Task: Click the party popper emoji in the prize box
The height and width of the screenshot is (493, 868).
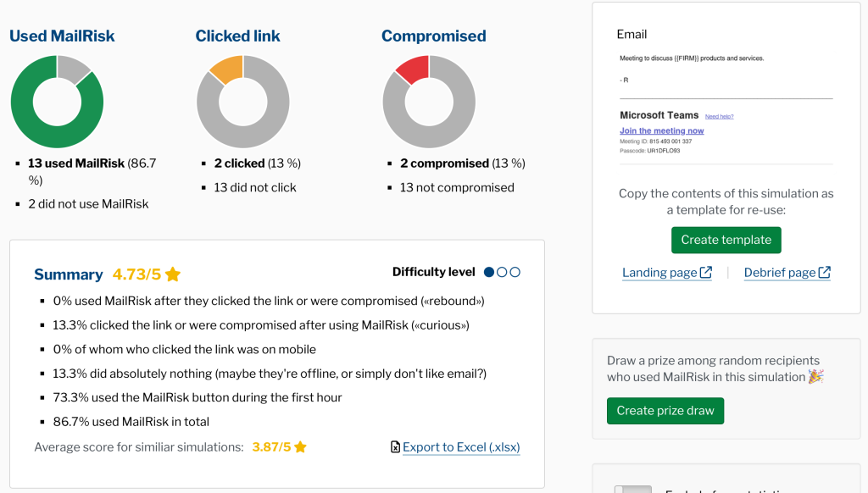Action: [815, 377]
